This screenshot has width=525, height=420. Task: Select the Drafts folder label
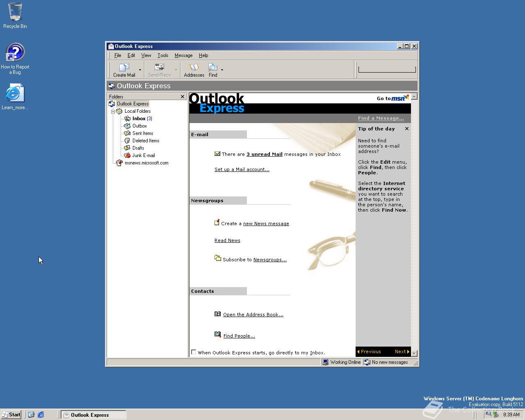tap(138, 148)
